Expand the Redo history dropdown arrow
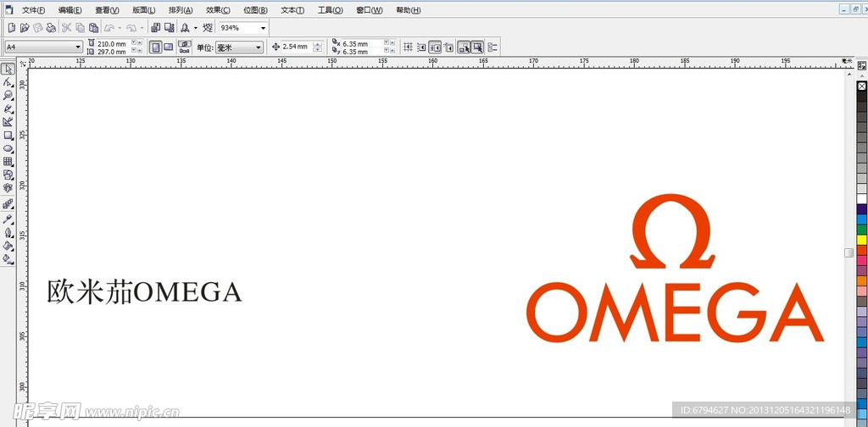The width and height of the screenshot is (868, 427). click(142, 28)
